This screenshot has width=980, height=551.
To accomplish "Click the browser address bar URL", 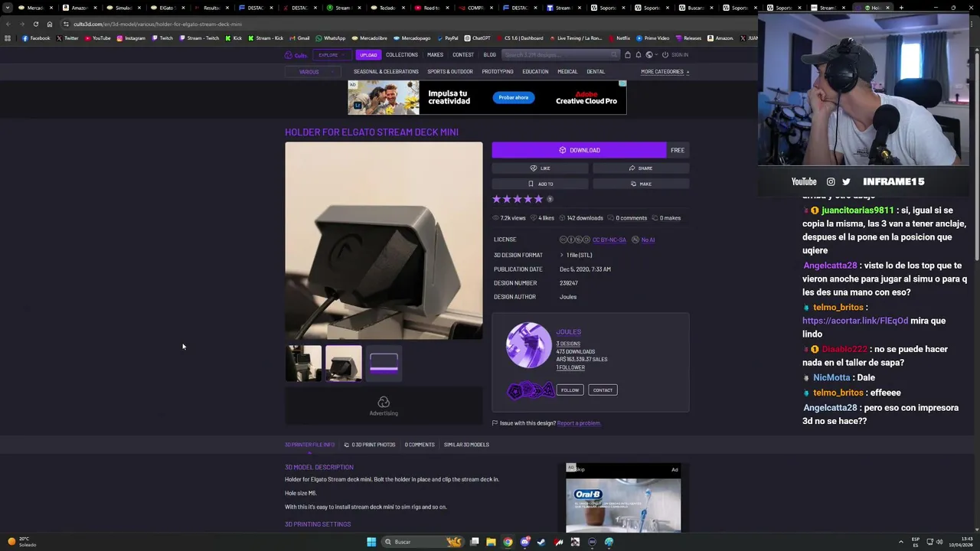I will (158, 24).
